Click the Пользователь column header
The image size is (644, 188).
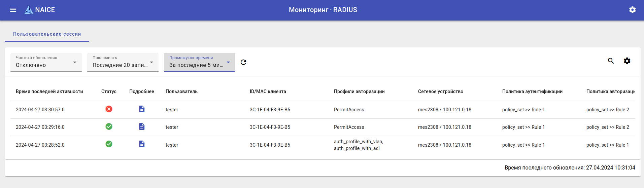(x=181, y=91)
